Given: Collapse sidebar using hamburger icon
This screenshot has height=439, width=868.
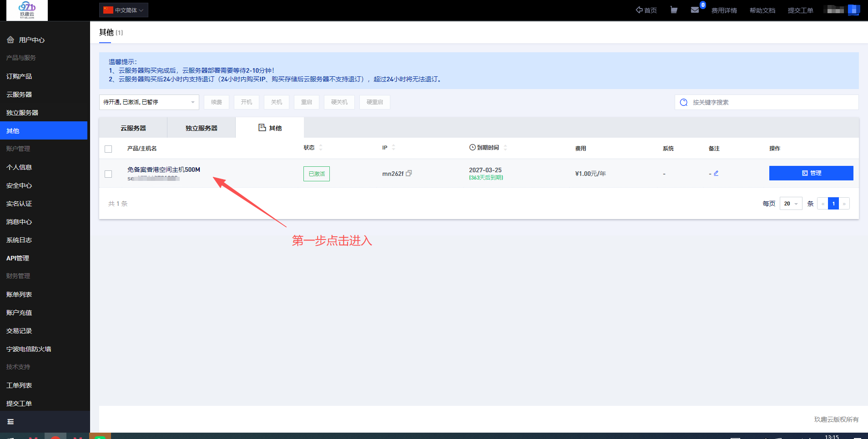Looking at the screenshot, I should (10, 422).
